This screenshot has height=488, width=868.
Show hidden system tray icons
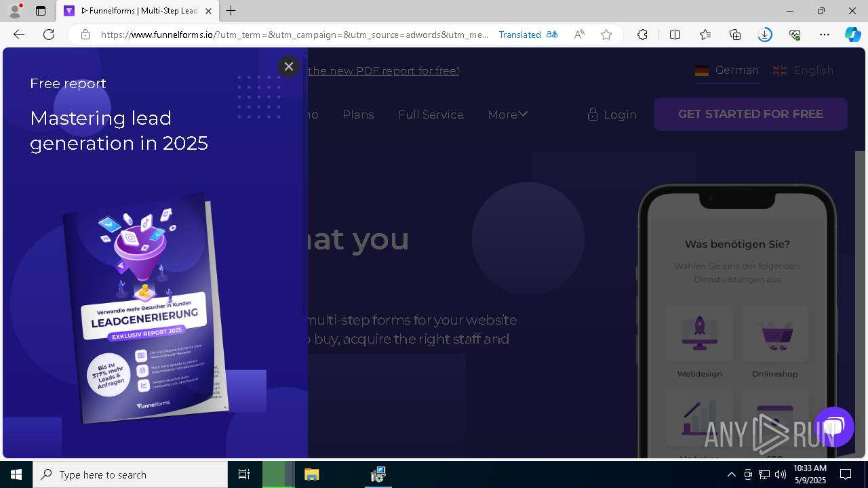(731, 474)
